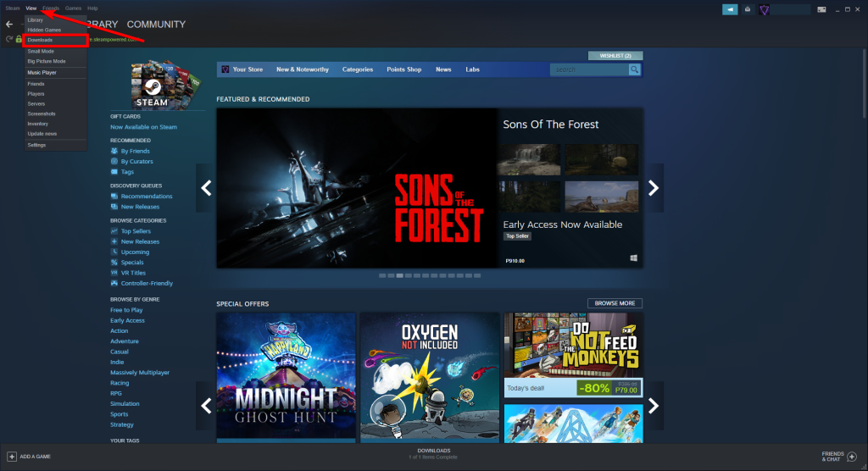Open the Steam menu
This screenshot has height=471, width=868.
(12, 8)
